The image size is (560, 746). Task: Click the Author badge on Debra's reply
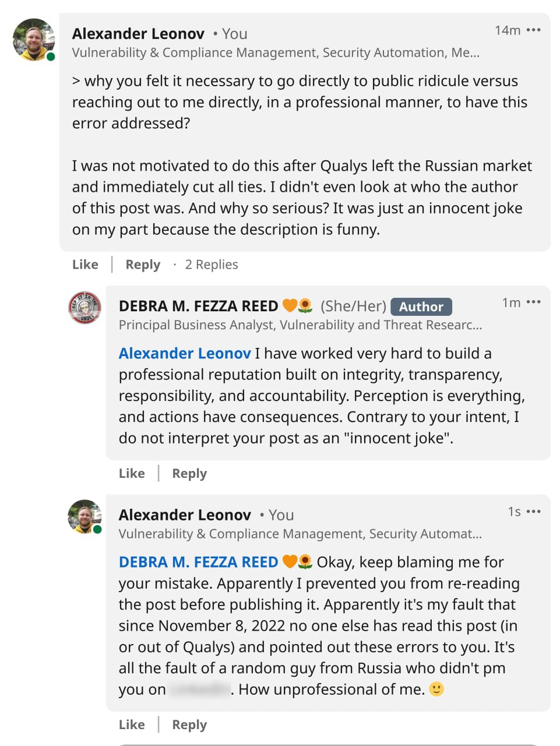tap(421, 307)
